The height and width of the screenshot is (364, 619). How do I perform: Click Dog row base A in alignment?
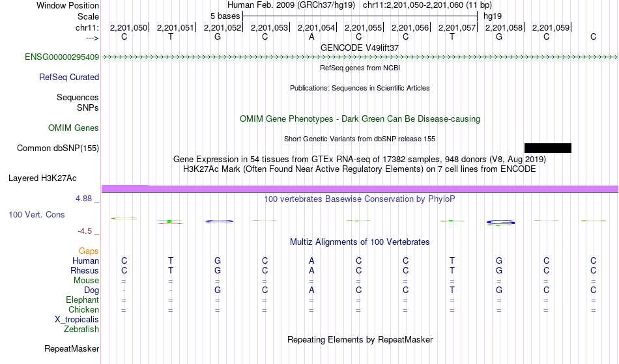coord(311,290)
